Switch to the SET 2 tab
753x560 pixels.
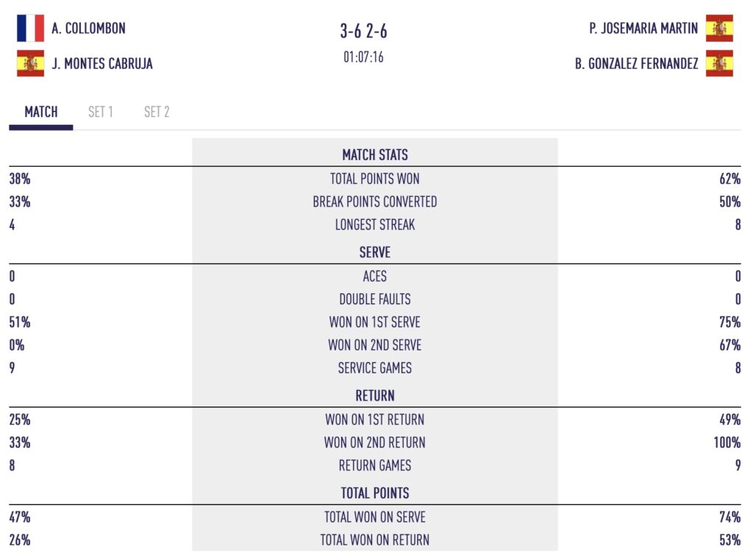point(157,112)
